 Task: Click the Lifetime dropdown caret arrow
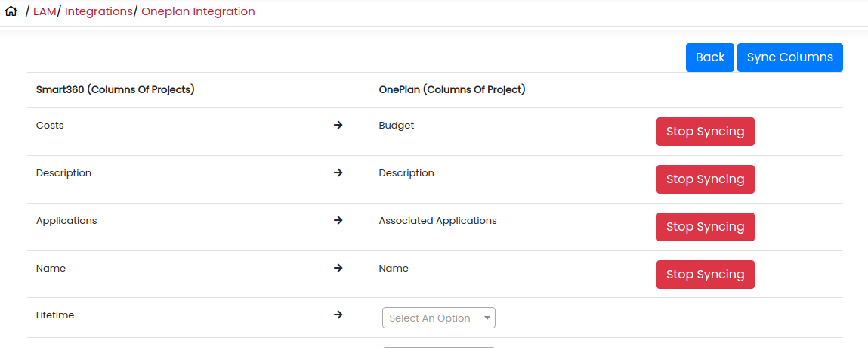[x=487, y=318]
